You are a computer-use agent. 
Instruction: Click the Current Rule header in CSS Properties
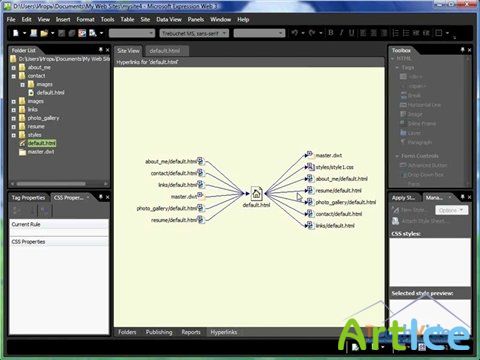click(x=59, y=224)
